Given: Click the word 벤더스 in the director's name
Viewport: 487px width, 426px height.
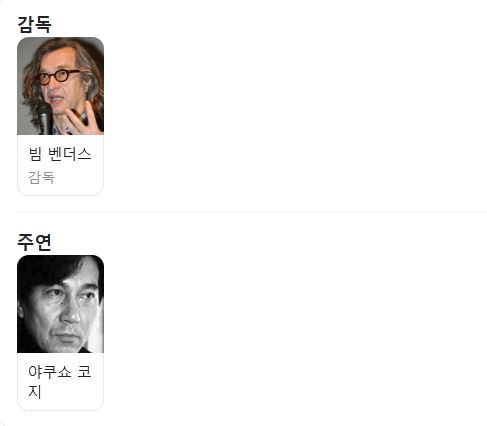Looking at the screenshot, I should coord(70,154).
